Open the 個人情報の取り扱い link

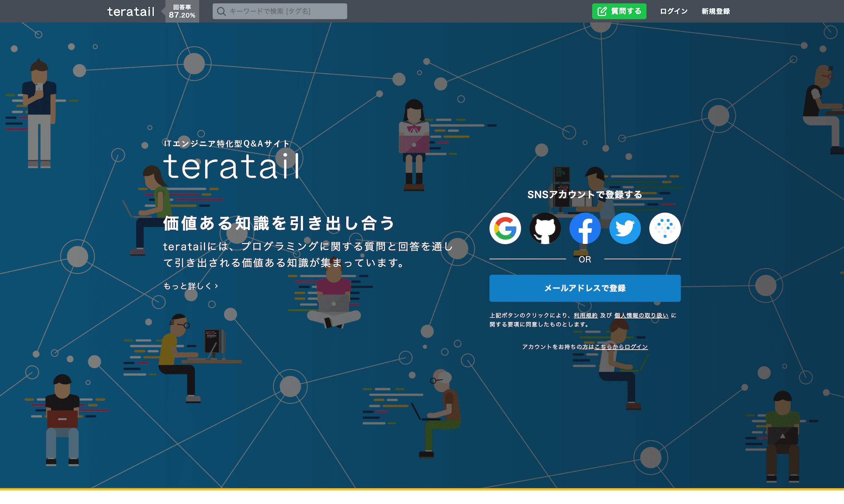click(x=641, y=315)
